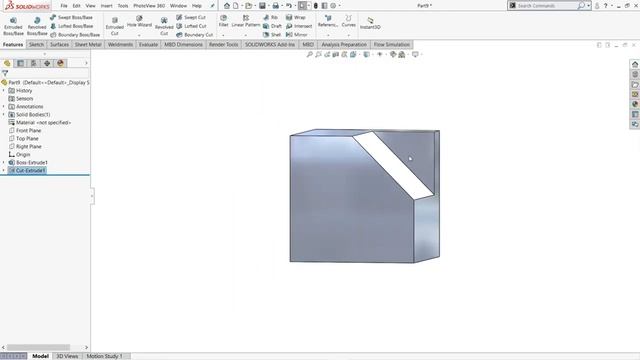Toggle the Instant3D mode
The width and height of the screenshot is (640, 360).
click(x=370, y=23)
